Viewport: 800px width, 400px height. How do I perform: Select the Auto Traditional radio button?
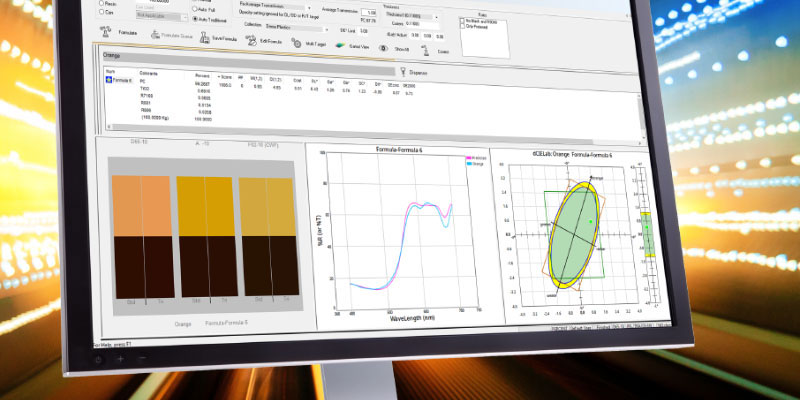pos(195,18)
